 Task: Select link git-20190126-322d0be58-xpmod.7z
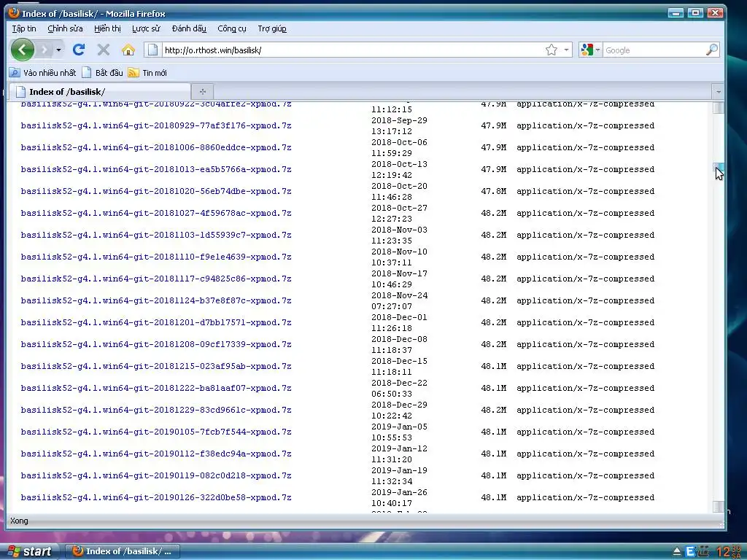tap(156, 498)
